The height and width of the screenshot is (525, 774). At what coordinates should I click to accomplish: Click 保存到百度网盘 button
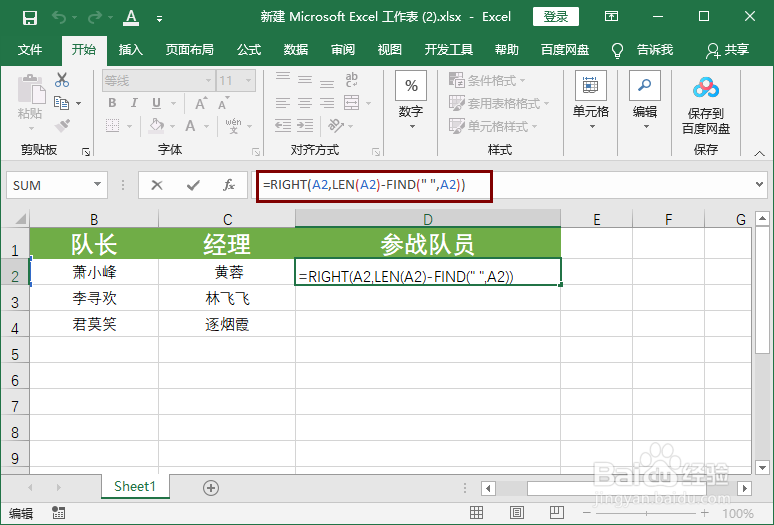point(706,105)
